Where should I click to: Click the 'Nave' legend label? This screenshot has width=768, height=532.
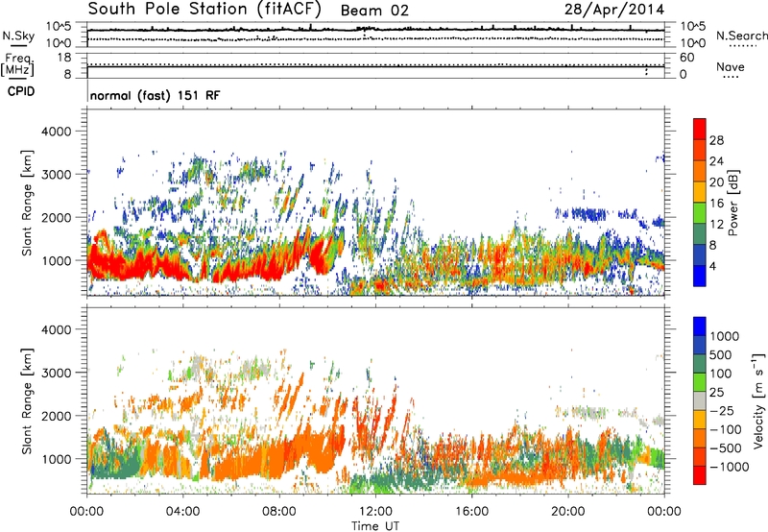[731, 66]
